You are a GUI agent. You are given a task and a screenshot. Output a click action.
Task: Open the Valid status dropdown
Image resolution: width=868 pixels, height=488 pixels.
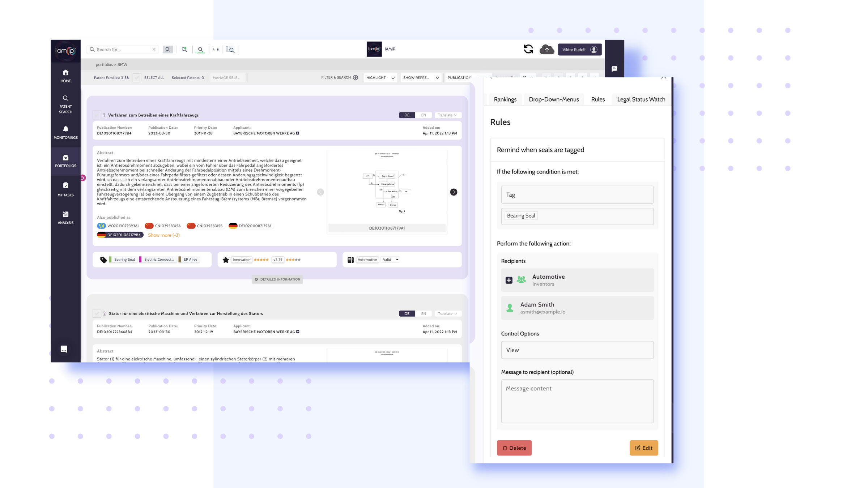tap(390, 260)
